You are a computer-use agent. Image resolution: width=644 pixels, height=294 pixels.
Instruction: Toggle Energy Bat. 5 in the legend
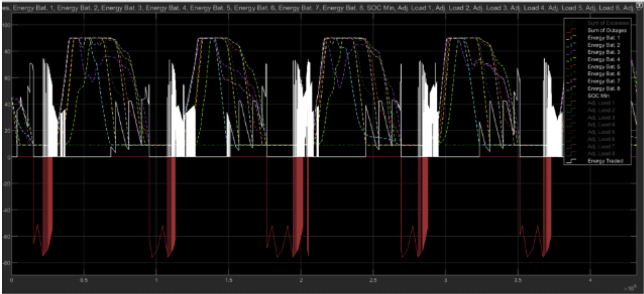[x=604, y=67]
